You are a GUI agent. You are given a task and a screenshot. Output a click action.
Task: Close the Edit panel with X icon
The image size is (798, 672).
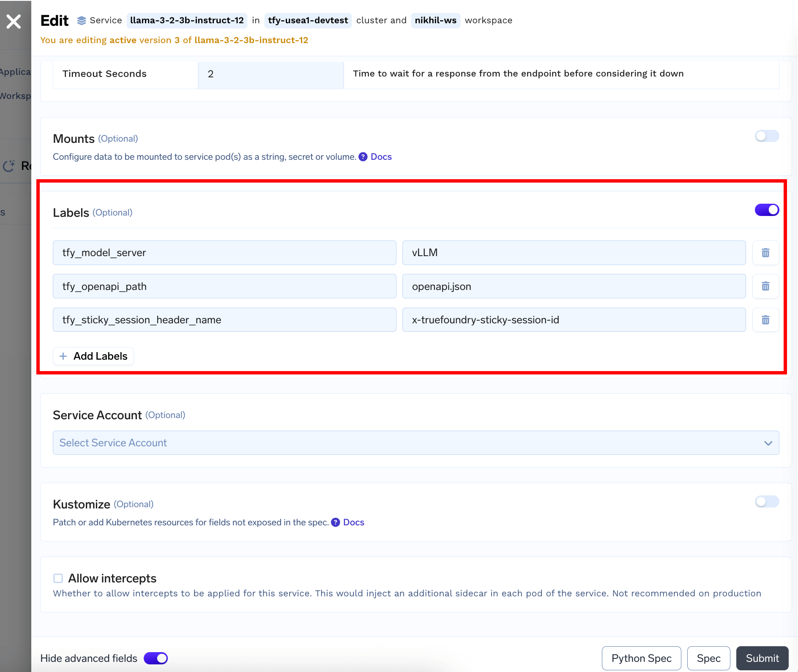point(14,21)
